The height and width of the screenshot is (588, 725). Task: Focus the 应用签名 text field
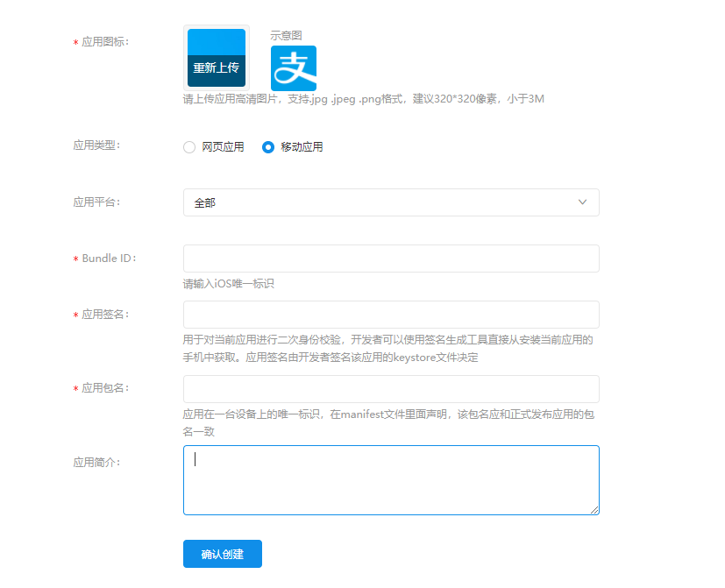390,314
